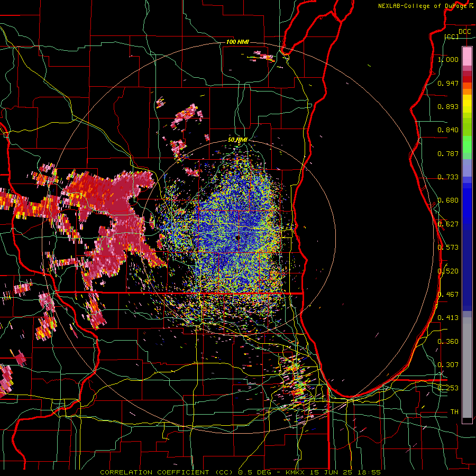Click the 50 NMI range ring label
Screen dimensions: 476x476
pos(237,140)
